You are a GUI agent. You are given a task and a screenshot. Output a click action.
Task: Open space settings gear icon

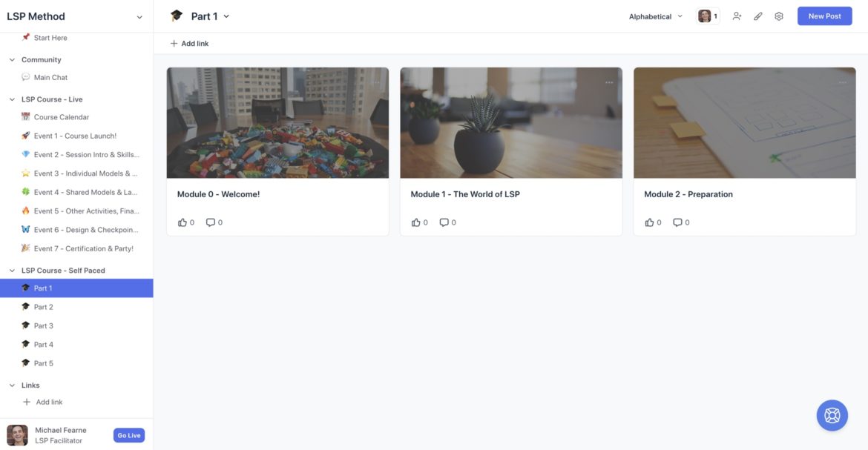[x=779, y=16]
